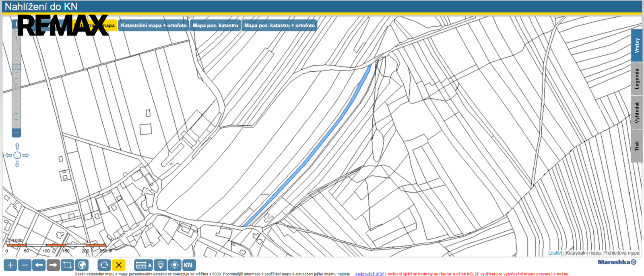Click the Leaflet attribution link
The width and height of the screenshot is (644, 276).
(555, 253)
